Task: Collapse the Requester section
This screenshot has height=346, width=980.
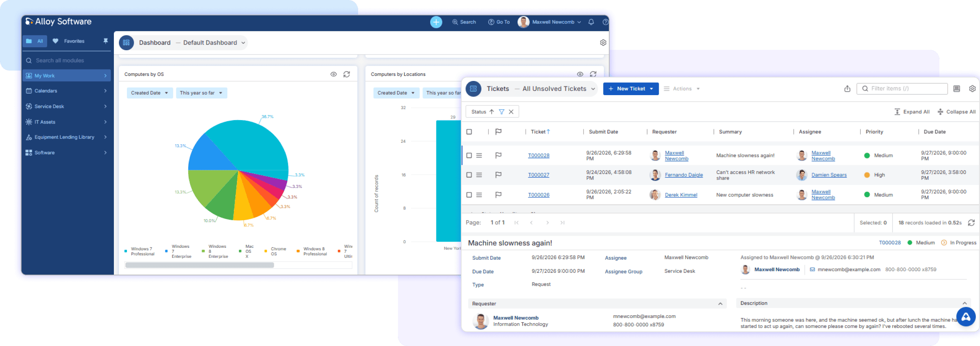Action: [720, 304]
